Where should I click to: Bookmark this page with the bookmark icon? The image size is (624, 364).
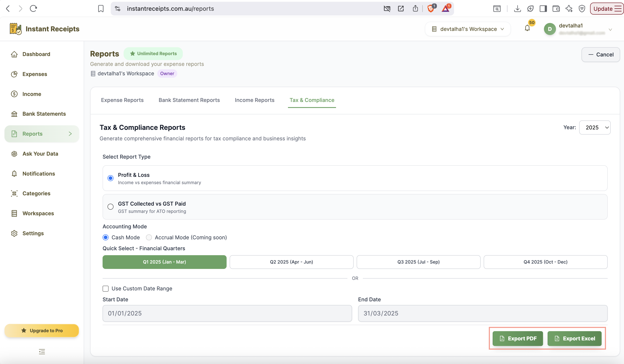[x=101, y=9]
